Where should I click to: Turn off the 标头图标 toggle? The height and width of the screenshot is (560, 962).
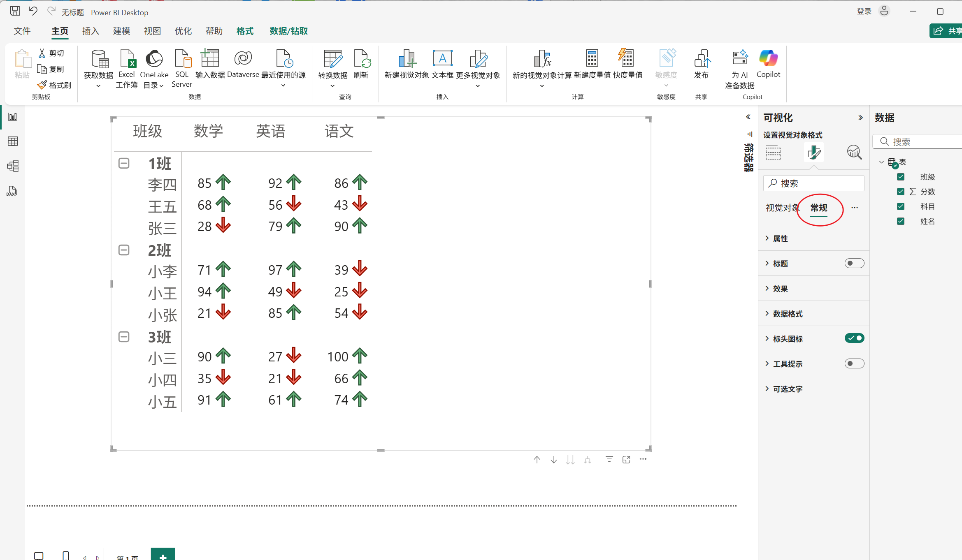coord(854,338)
